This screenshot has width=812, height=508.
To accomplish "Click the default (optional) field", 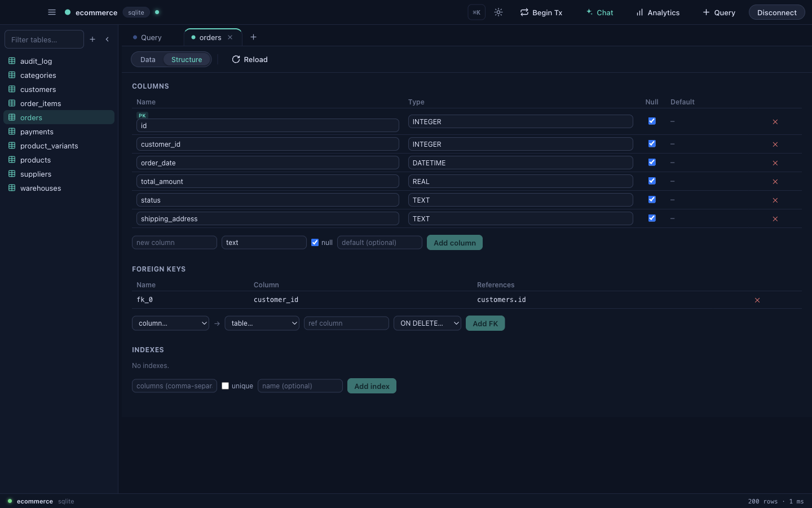I will point(379,243).
